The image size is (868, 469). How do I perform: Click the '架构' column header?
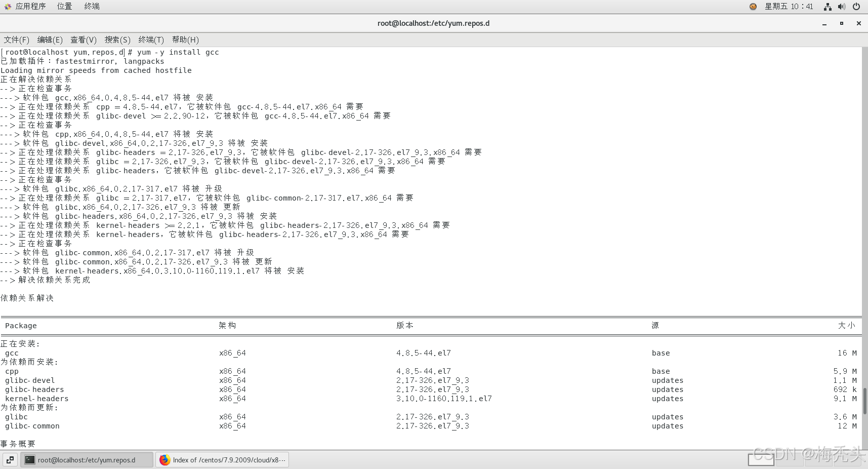[227, 326]
